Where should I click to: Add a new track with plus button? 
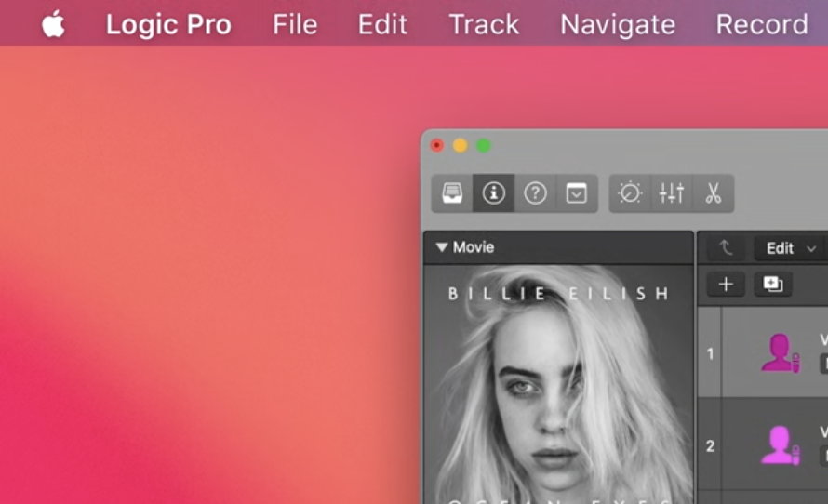pyautogui.click(x=726, y=285)
